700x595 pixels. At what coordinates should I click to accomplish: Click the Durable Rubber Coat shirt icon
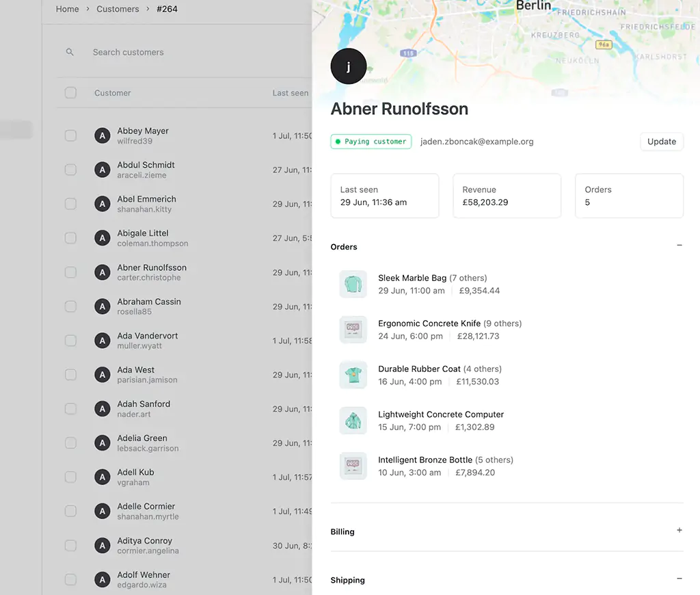click(x=353, y=375)
